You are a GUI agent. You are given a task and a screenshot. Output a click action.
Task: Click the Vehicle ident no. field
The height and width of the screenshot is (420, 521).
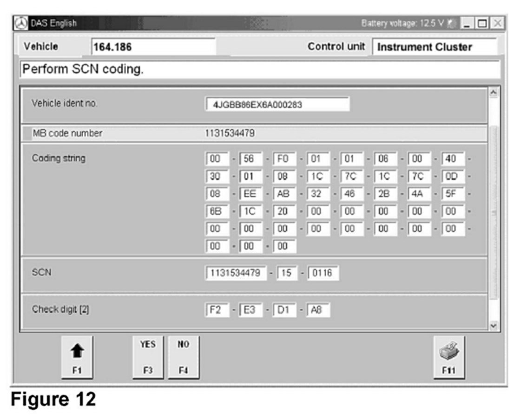coord(277,105)
